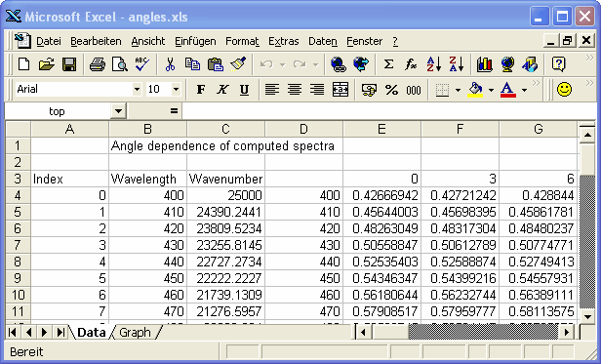Activate the Format Painter brush
The width and height of the screenshot is (601, 364).
238,64
